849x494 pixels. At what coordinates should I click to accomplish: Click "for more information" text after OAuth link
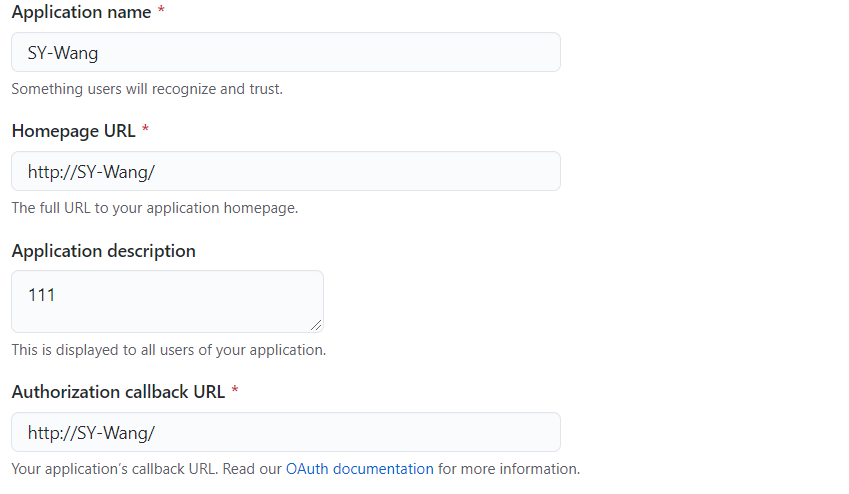509,469
